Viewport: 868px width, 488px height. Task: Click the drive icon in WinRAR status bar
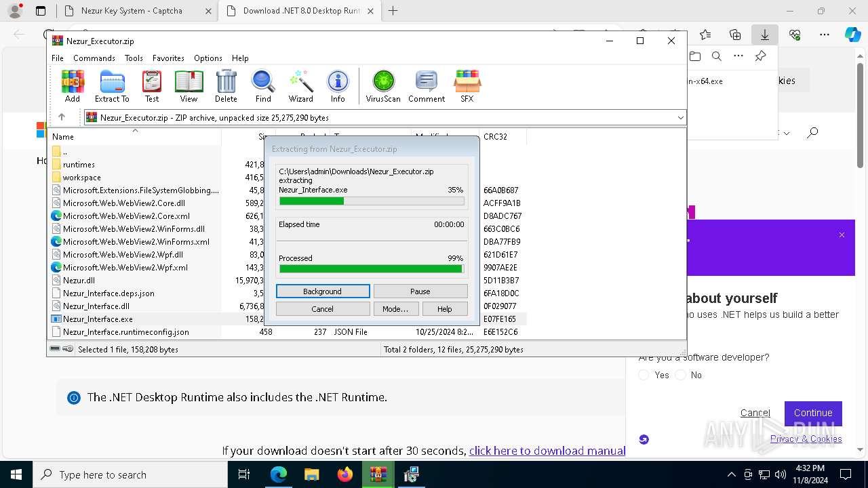(x=55, y=349)
